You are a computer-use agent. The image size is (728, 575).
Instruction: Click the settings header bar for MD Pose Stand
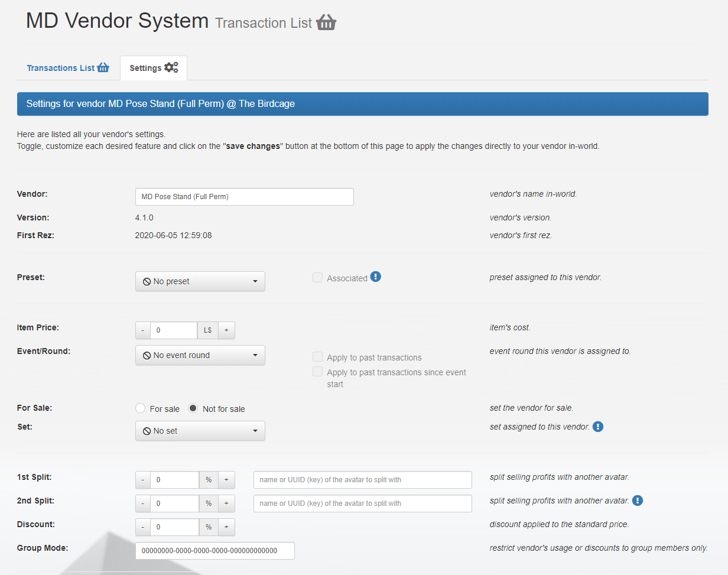(363, 104)
